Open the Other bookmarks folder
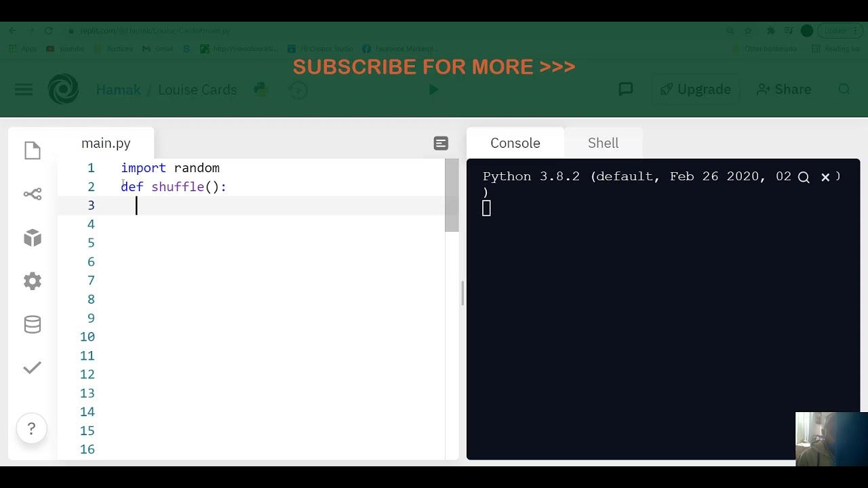Screen dimensions: 868x488 (766, 49)
